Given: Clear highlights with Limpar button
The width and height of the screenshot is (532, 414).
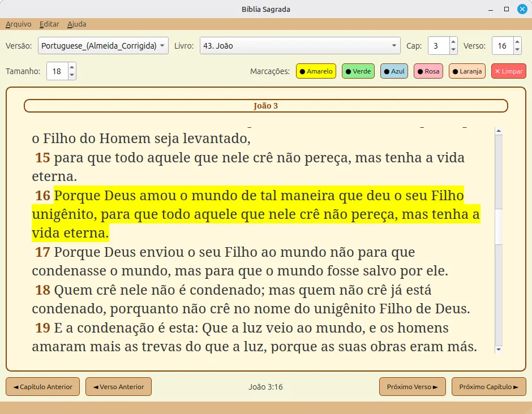Looking at the screenshot, I should (x=509, y=71).
